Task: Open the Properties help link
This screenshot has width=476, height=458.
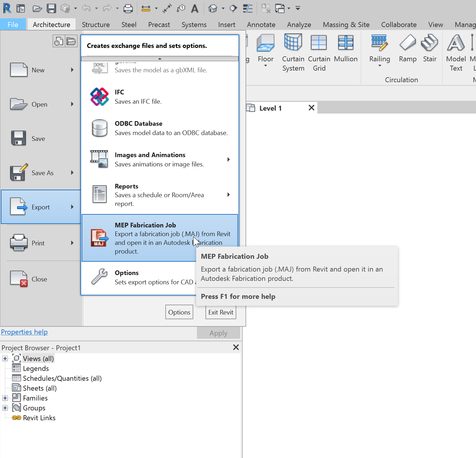Action: tap(24, 332)
